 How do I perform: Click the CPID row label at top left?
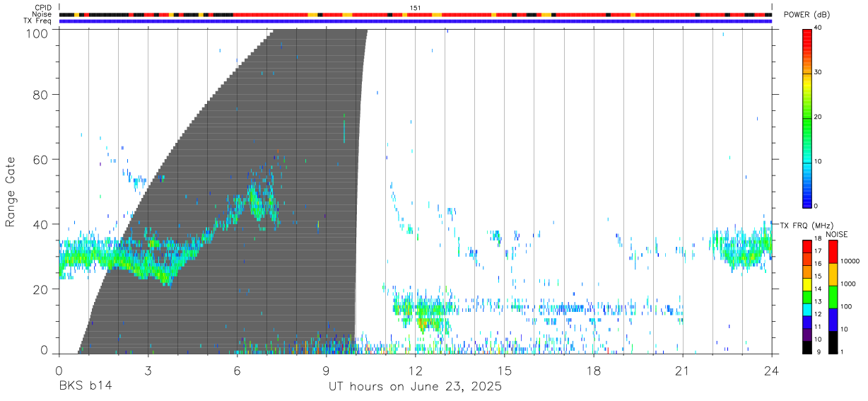43,8
